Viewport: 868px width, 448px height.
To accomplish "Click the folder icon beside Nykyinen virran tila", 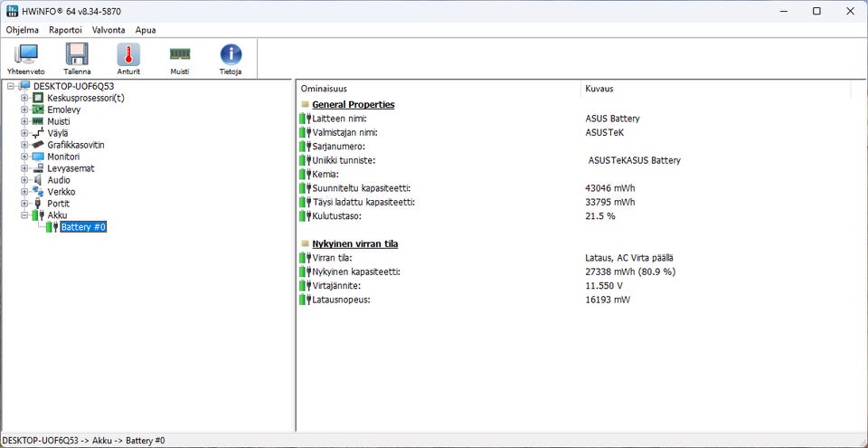I will coord(305,243).
